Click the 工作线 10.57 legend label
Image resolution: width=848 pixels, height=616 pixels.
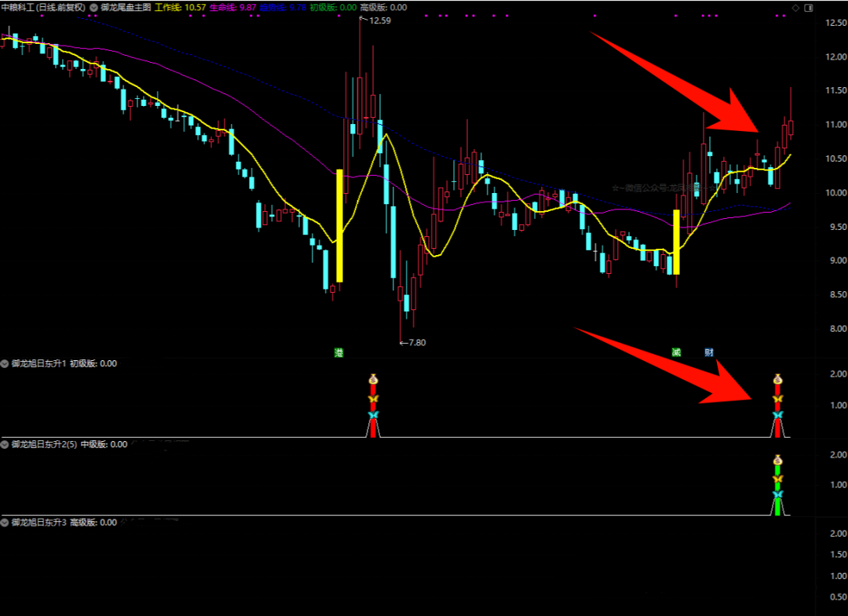(181, 7)
